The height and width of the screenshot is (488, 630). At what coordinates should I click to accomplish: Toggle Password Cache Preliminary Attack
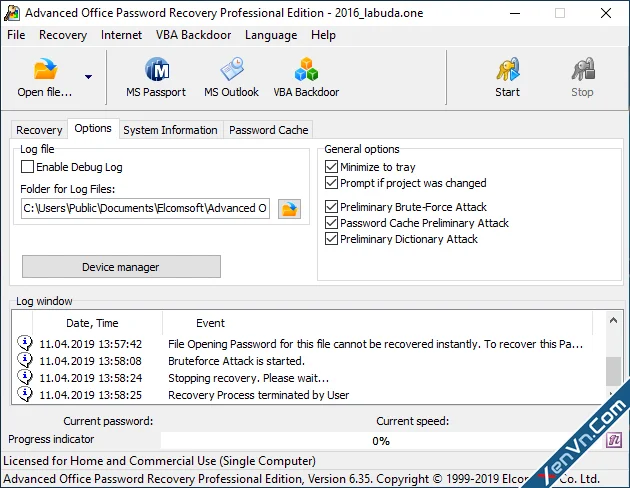[x=331, y=223]
